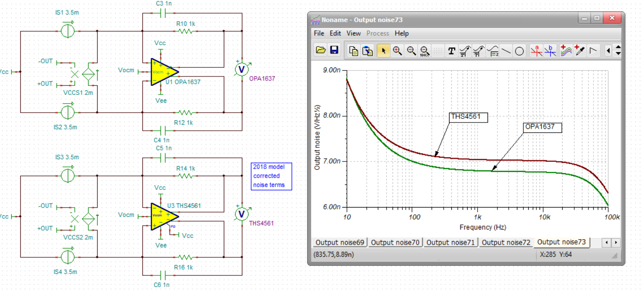Screen dimensions: 644x293
Task: Select current source IS3 3.5m
Action: pos(68,176)
